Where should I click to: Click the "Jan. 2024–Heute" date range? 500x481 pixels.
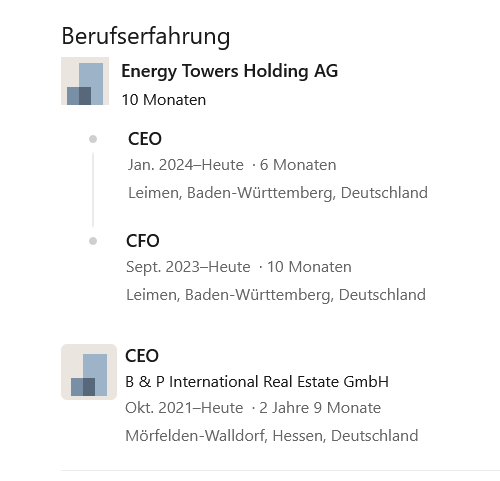point(186,165)
